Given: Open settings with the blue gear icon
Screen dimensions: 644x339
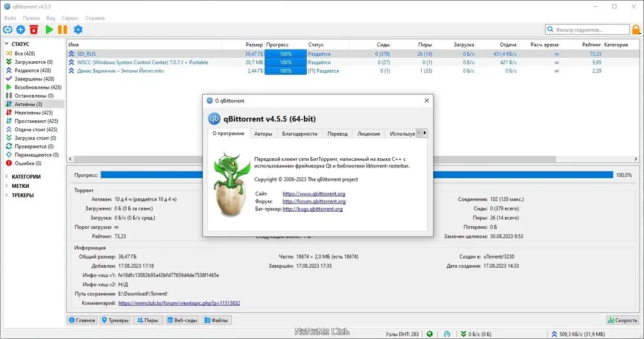Looking at the screenshot, I should 78,30.
